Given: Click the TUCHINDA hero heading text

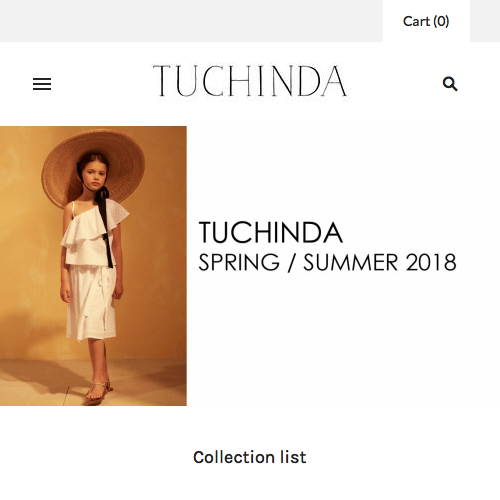Looking at the screenshot, I should click(x=271, y=233).
